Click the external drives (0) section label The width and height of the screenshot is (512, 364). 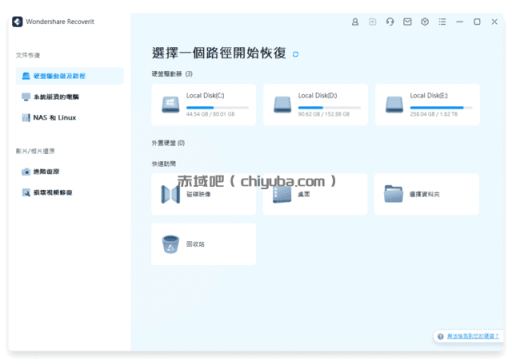[168, 143]
